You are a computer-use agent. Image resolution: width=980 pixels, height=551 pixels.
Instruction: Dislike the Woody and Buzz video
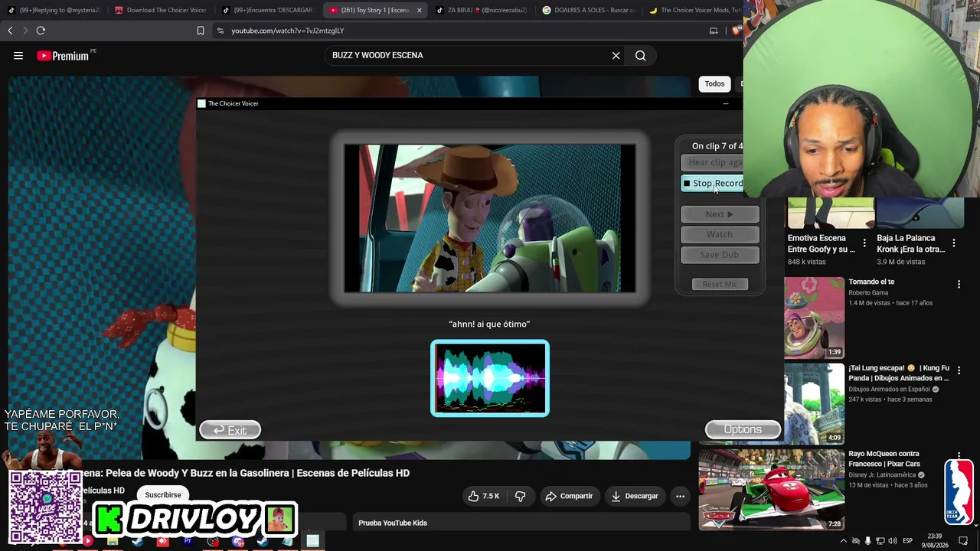[x=520, y=496]
